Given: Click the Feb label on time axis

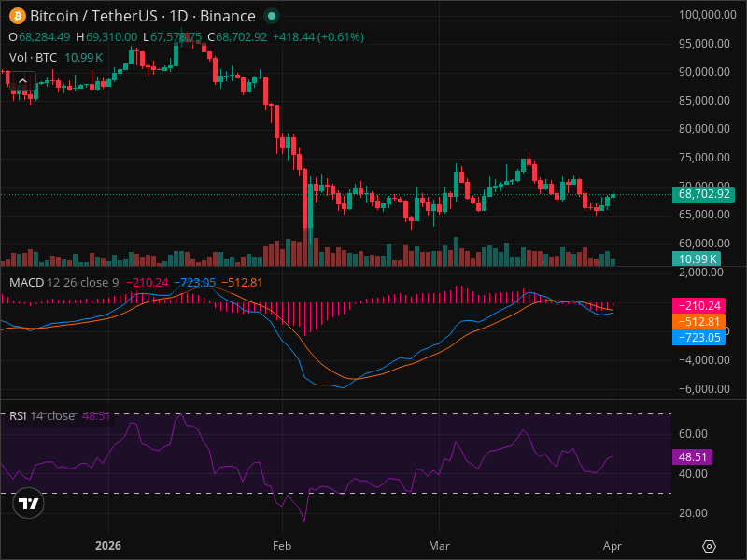Looking at the screenshot, I should click(282, 546).
